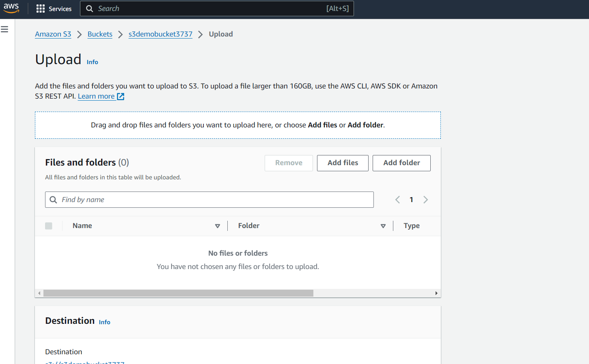
Task: Click the horizontal scrollbar thumb of the files table
Action: click(178, 293)
